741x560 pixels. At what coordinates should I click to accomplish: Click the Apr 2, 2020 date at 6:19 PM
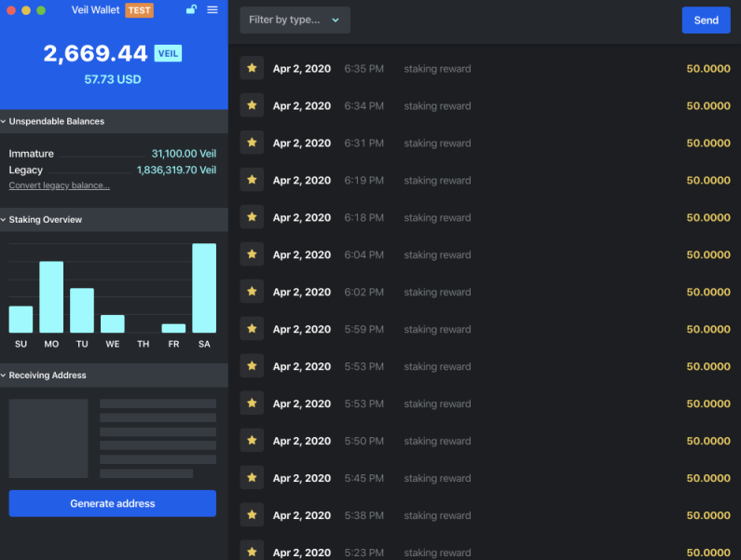pyautogui.click(x=301, y=181)
